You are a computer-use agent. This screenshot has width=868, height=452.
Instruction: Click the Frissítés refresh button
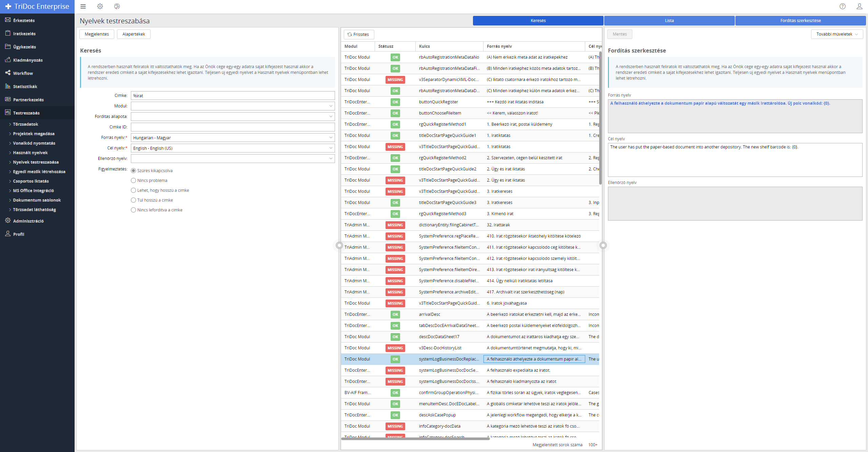pyautogui.click(x=358, y=35)
